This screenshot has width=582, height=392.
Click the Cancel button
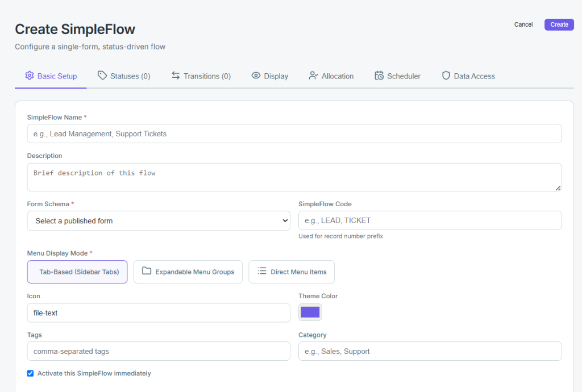[x=523, y=24]
